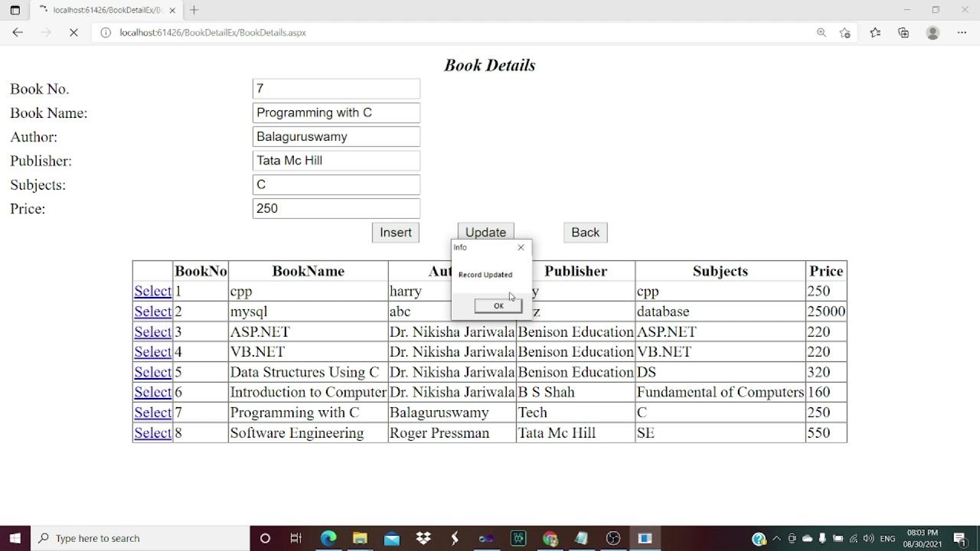Click the Price input field
The image size is (980, 551).
[336, 208]
